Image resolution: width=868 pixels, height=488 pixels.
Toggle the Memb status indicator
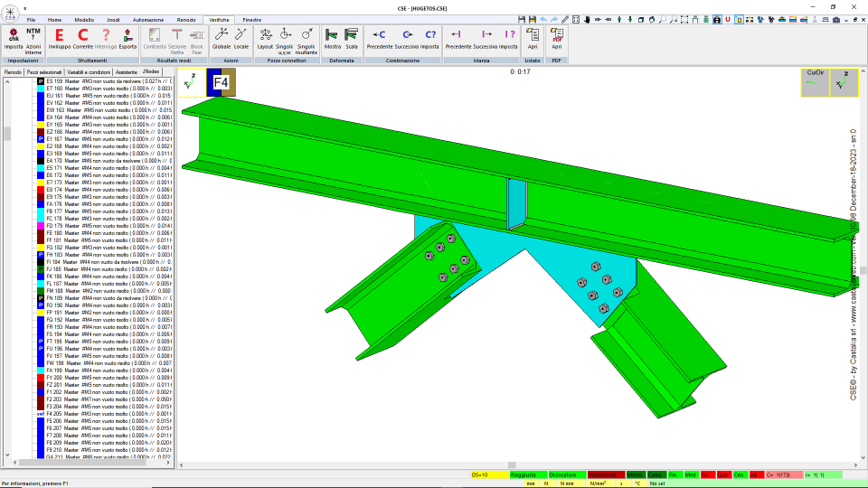click(635, 474)
